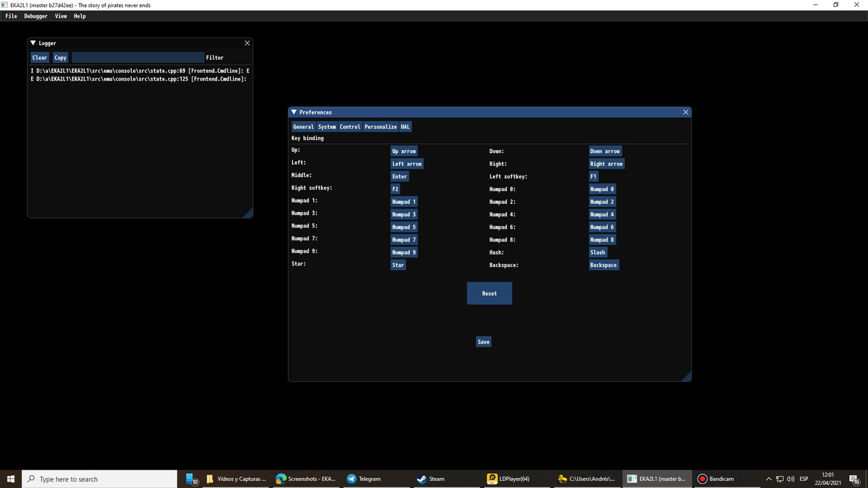
Task: Rebind the Down key (Down arrow)
Action: pos(605,151)
